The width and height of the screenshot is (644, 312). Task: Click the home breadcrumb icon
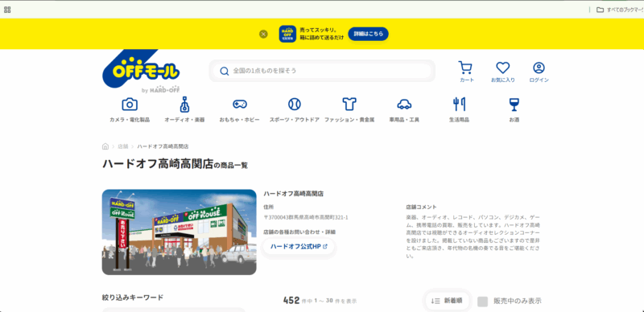click(105, 146)
